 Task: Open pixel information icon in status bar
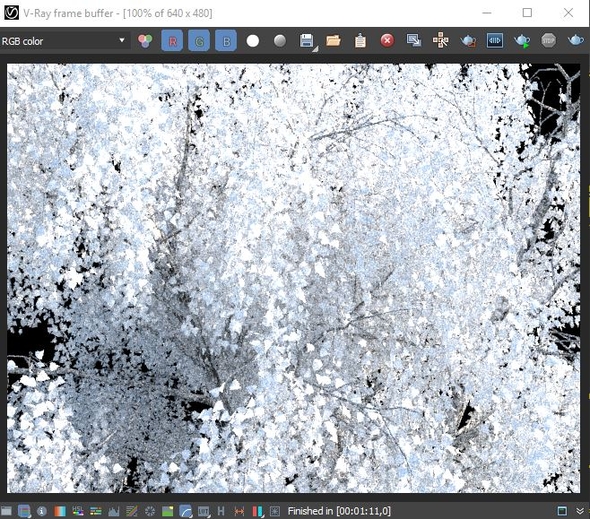(x=42, y=511)
